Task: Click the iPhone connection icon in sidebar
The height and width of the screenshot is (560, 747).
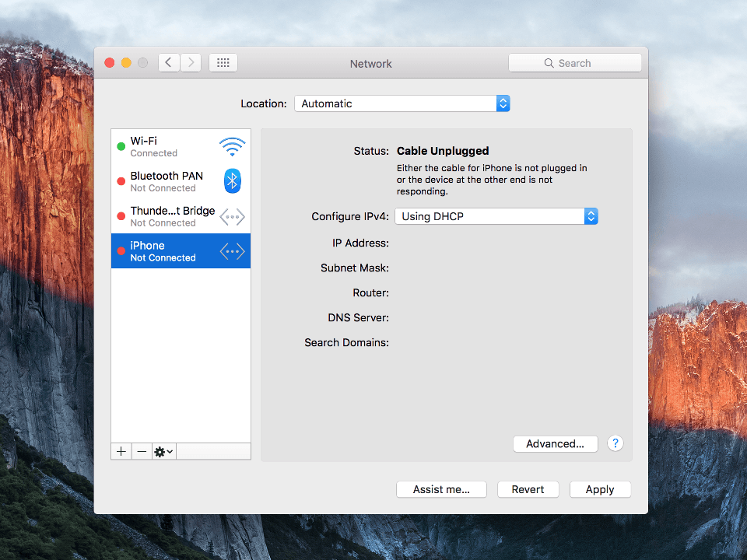Action: (x=231, y=250)
